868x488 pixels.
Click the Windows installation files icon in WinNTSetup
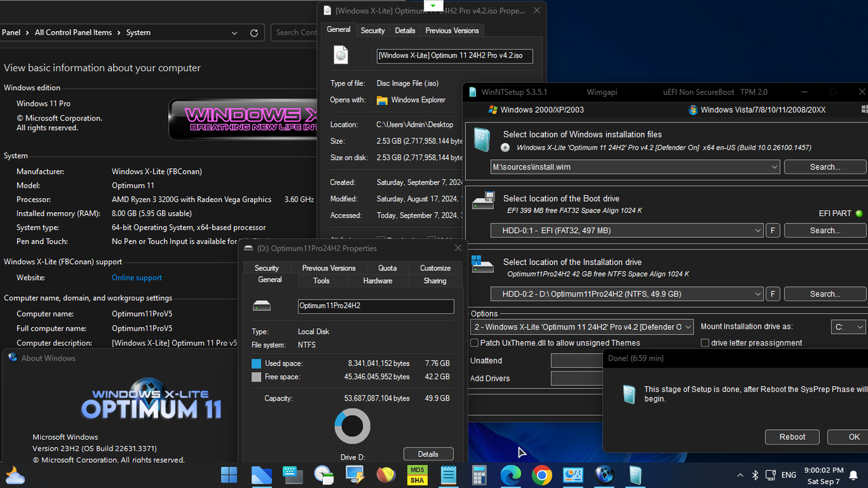coord(482,139)
